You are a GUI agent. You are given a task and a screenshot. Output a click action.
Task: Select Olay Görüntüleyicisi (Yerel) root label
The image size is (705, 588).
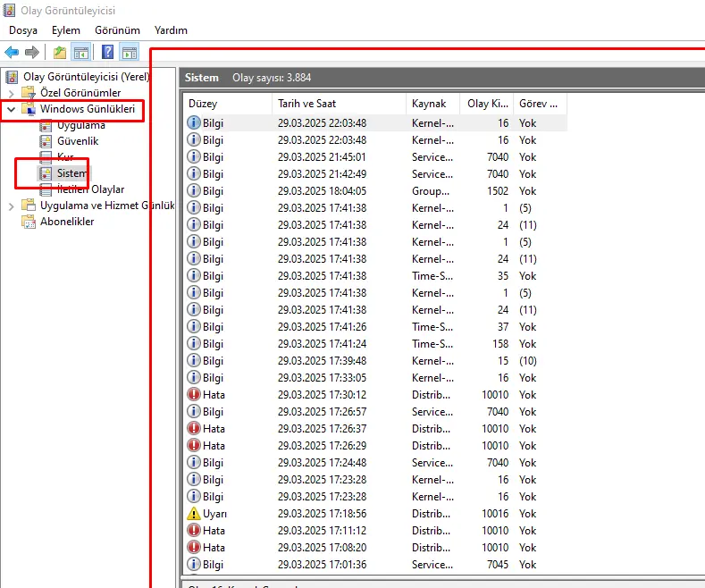(x=86, y=77)
